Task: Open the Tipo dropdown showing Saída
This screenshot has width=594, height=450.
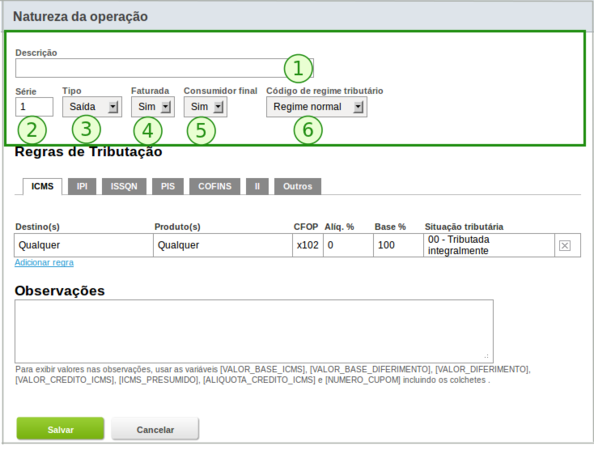Action: [x=92, y=107]
